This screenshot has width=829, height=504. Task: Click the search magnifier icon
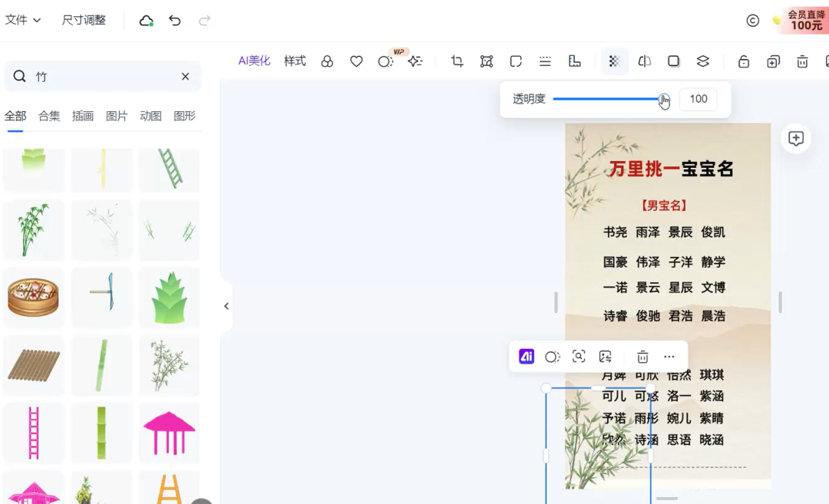click(19, 77)
